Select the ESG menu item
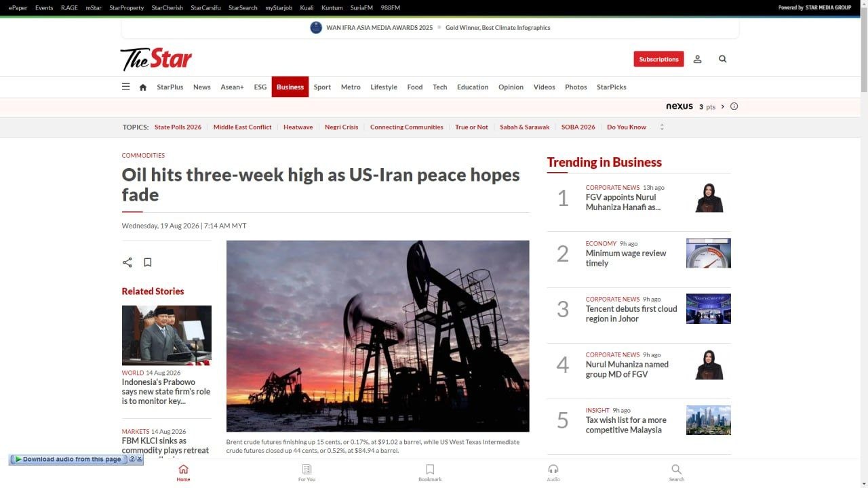This screenshot has width=868, height=488. [x=260, y=87]
